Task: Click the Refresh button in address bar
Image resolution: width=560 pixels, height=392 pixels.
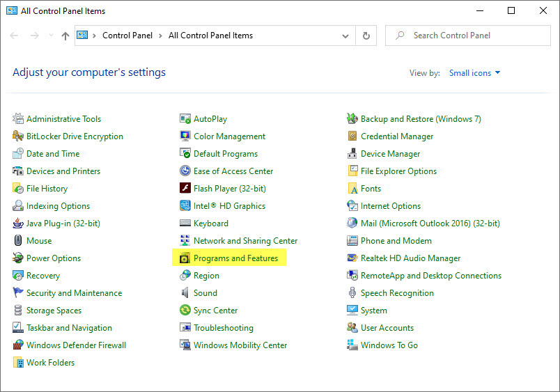Action: coord(366,36)
